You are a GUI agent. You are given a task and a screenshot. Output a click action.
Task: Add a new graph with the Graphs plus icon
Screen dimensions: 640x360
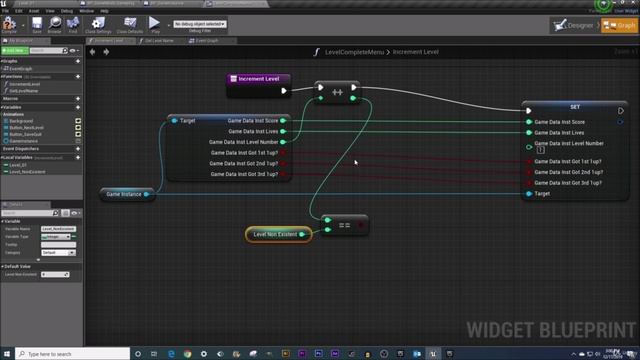coord(78,61)
